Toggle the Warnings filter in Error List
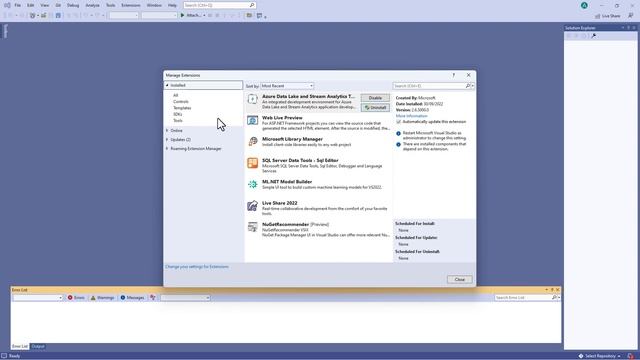 [102, 298]
